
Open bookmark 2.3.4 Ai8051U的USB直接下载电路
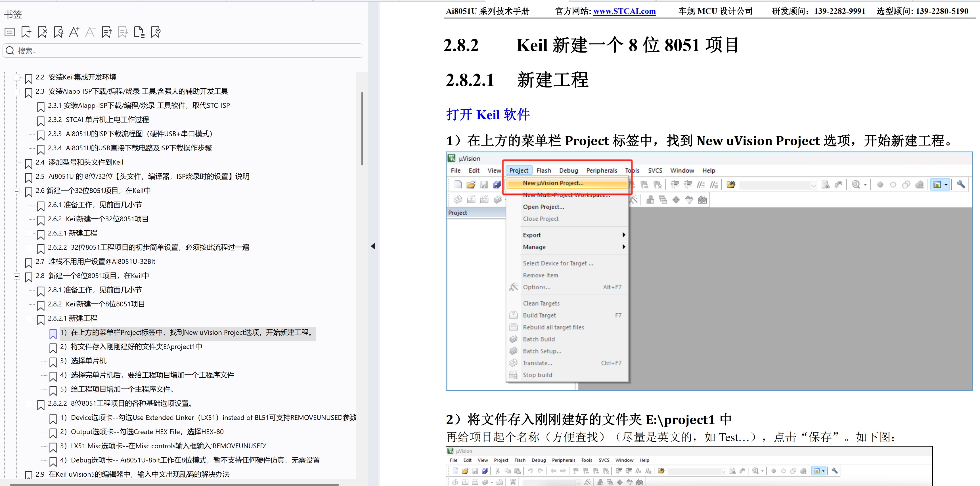coord(130,148)
